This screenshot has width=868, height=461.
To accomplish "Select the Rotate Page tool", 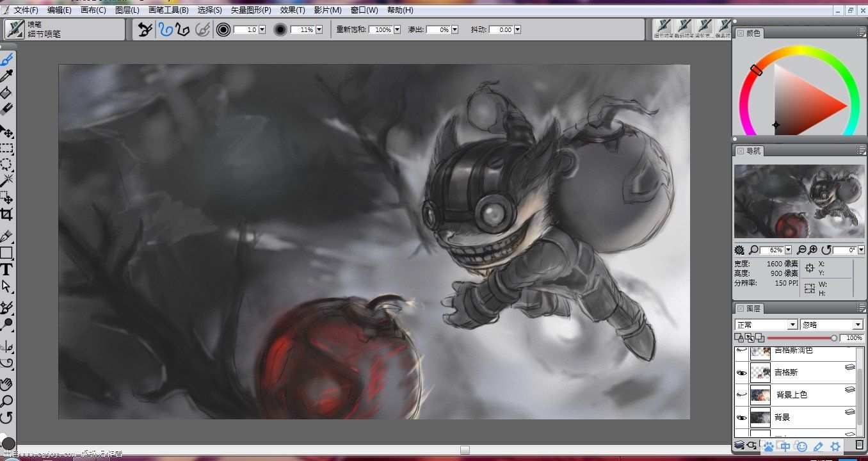I will tap(7, 417).
